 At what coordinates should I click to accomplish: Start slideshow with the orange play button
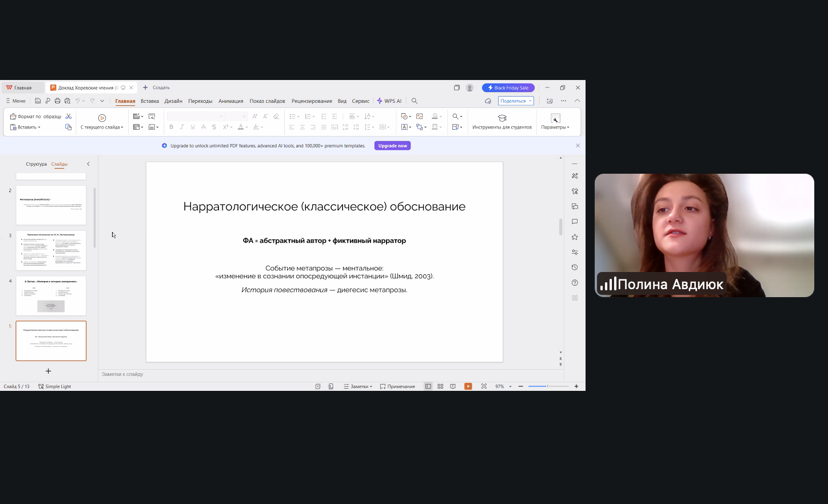click(468, 386)
